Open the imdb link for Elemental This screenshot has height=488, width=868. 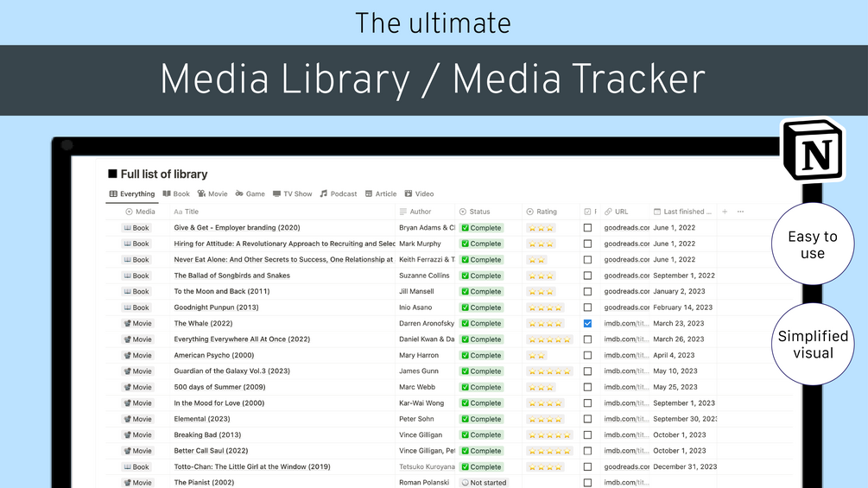click(626, 419)
